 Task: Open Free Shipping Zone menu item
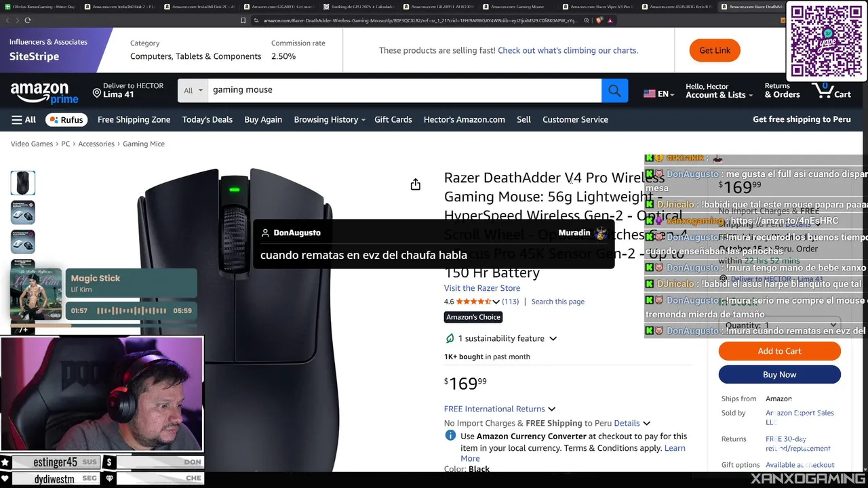click(x=134, y=119)
